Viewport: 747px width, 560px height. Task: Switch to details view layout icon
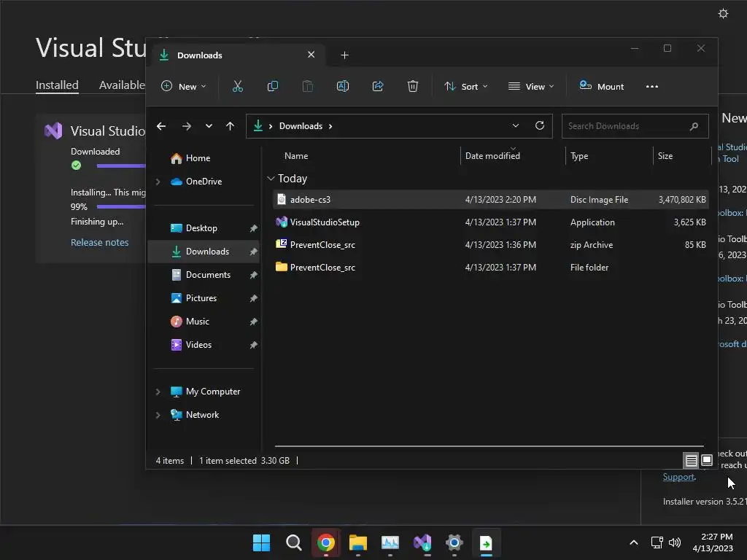click(x=691, y=461)
